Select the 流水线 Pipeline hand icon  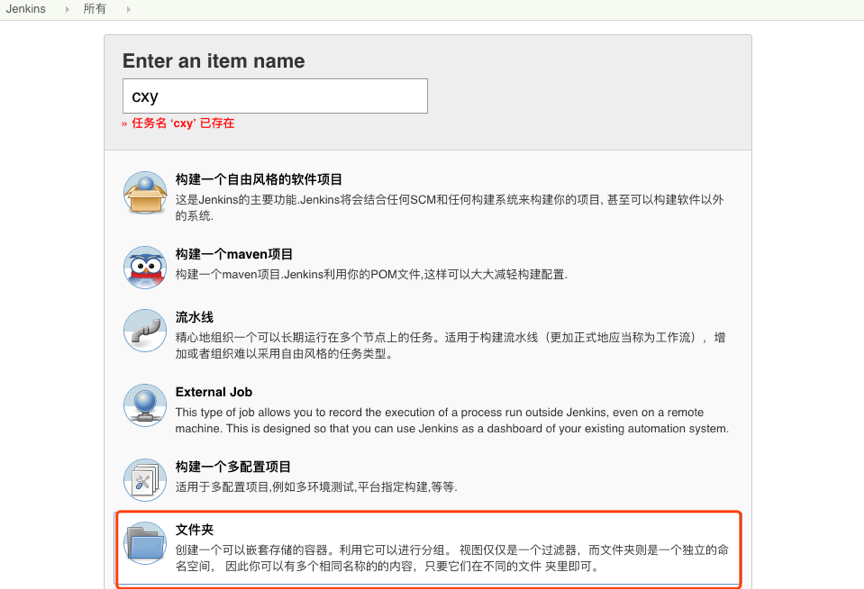(144, 330)
